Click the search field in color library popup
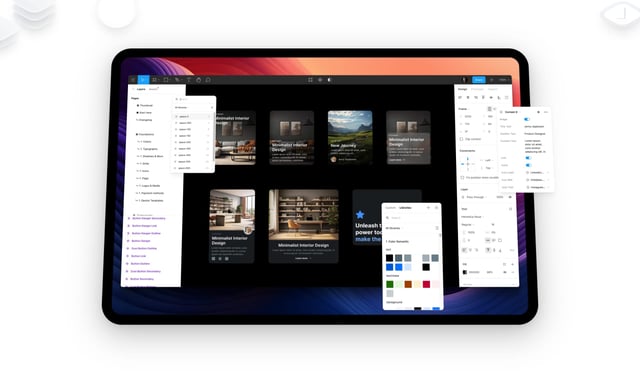640x371 pixels. pos(411,218)
